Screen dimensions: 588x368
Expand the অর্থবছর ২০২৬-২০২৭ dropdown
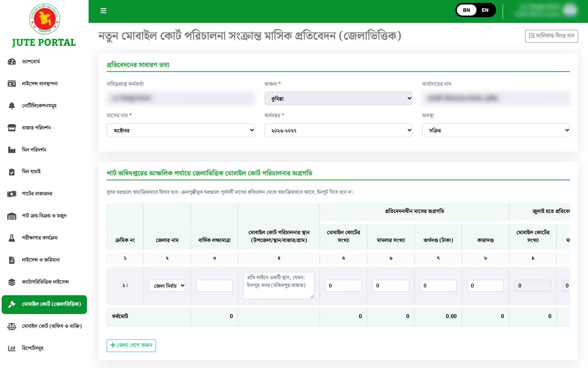pyautogui.click(x=338, y=130)
